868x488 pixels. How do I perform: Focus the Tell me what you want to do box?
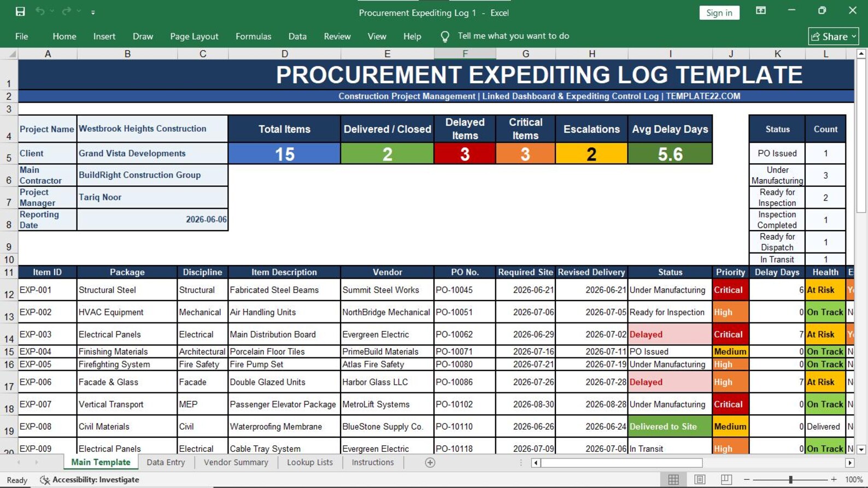tap(513, 36)
